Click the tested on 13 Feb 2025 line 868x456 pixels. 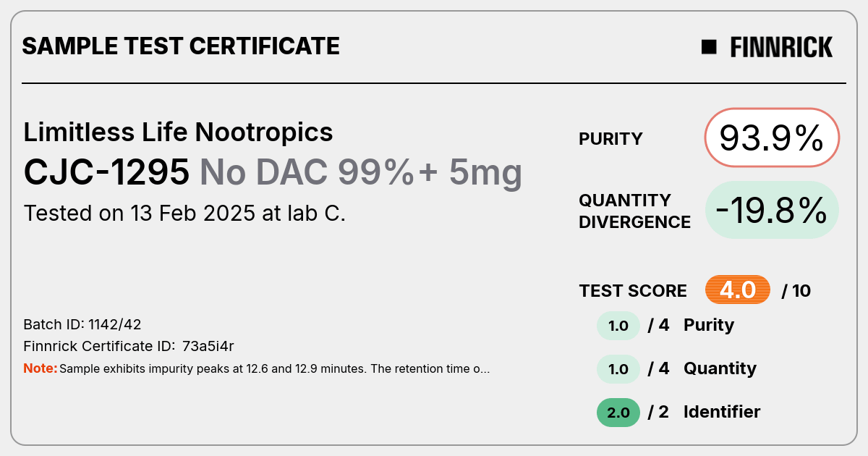coord(184,214)
